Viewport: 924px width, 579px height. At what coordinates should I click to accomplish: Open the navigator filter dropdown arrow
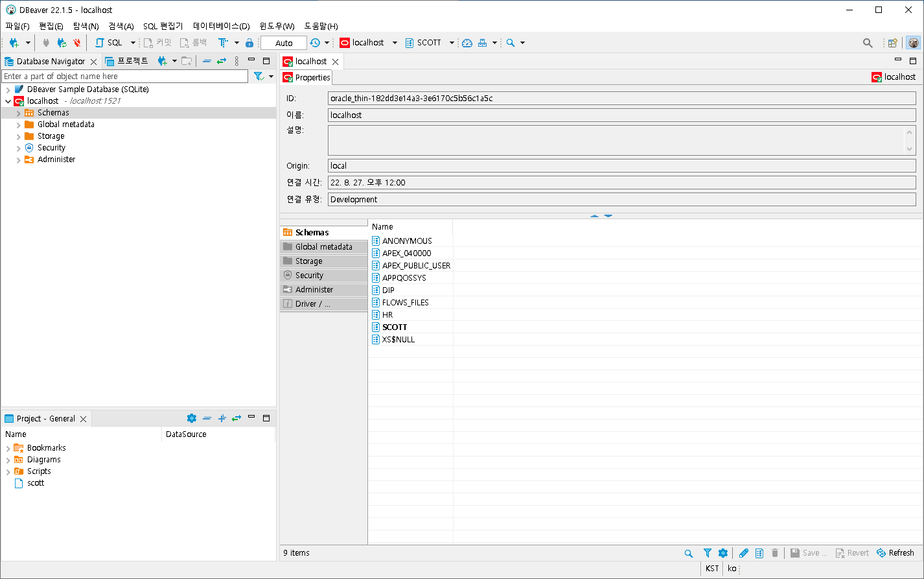pos(271,77)
